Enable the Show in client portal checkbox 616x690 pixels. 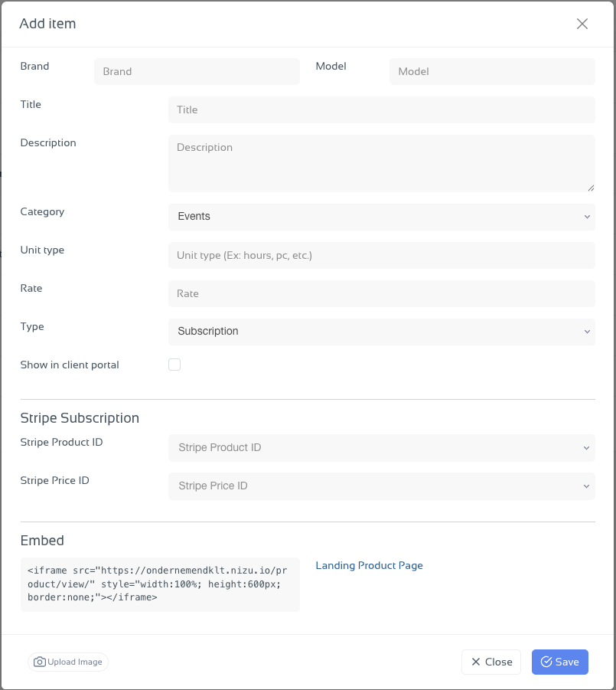[174, 365]
